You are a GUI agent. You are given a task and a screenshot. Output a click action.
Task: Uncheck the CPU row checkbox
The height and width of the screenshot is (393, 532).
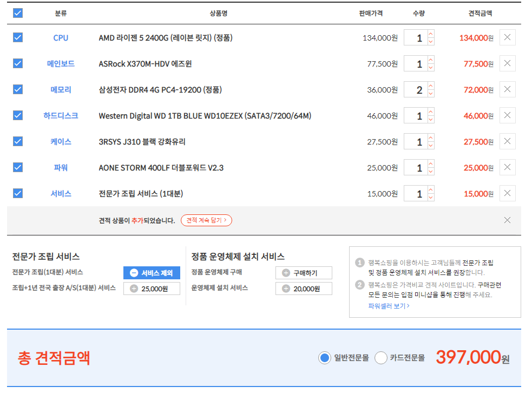point(18,37)
